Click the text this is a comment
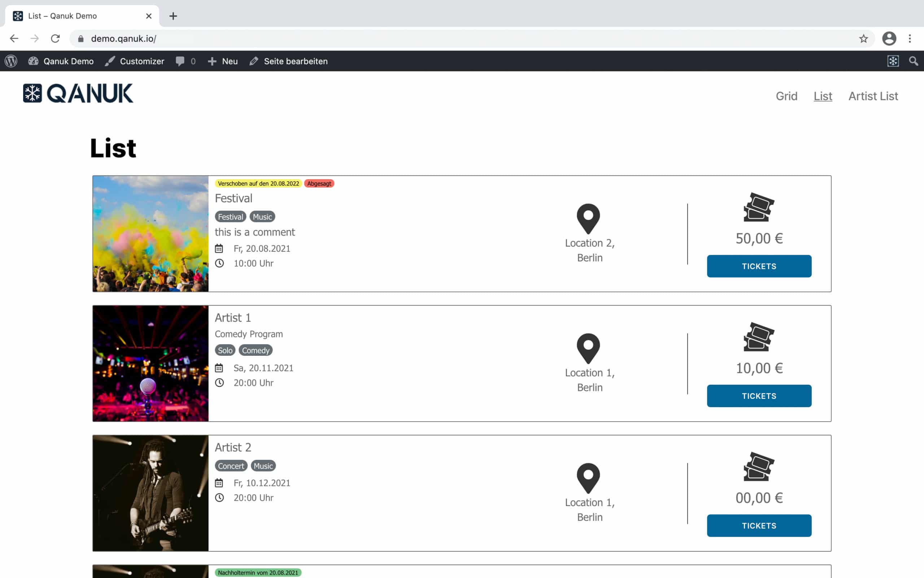 [255, 232]
